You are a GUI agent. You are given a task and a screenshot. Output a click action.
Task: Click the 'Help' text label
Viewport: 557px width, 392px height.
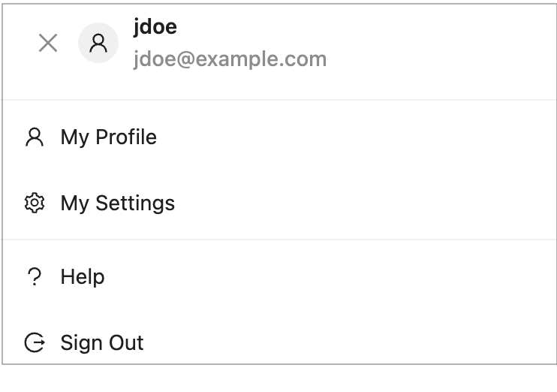click(83, 277)
